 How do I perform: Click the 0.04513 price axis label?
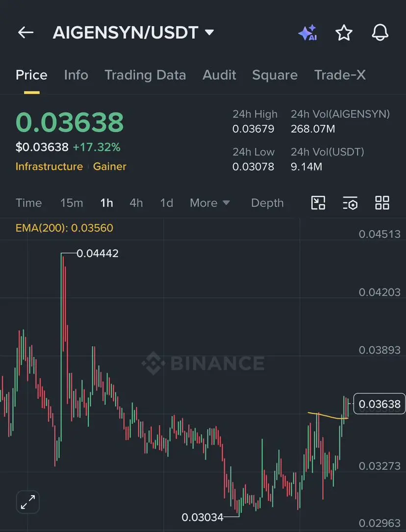point(380,234)
